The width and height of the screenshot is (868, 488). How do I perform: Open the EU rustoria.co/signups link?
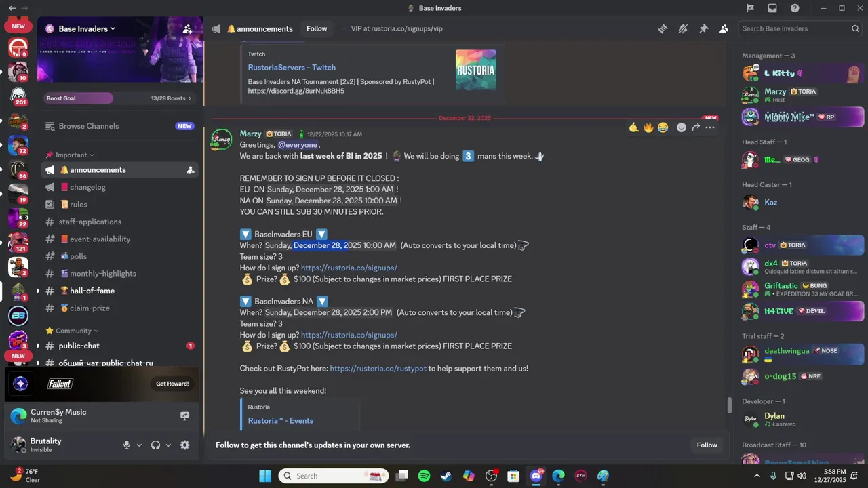(349, 268)
